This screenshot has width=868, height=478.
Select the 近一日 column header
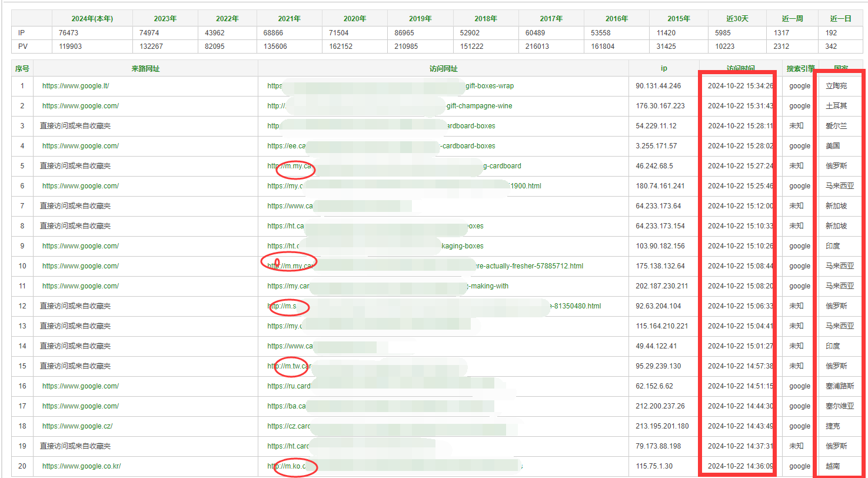(x=840, y=19)
